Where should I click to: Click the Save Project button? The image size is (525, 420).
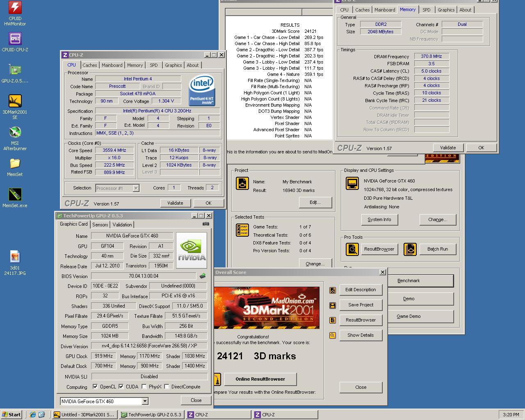pyautogui.click(x=361, y=305)
